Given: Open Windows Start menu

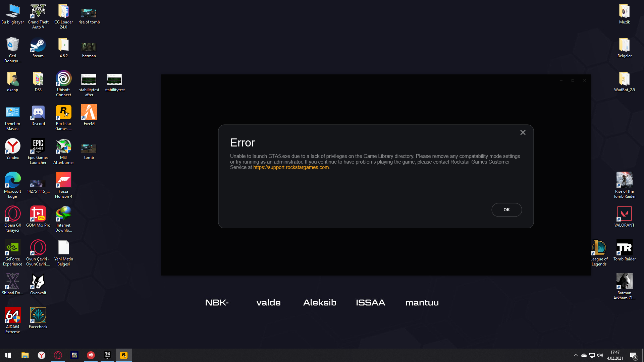Looking at the screenshot, I should (8, 355).
